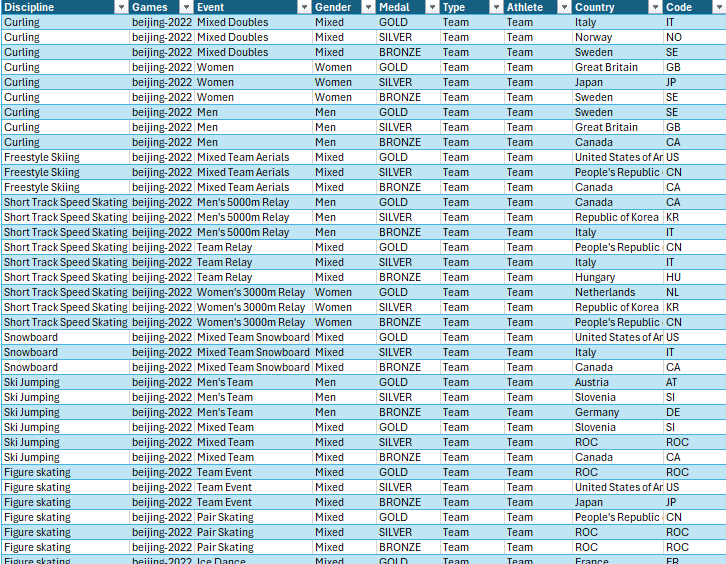This screenshot has width=726, height=564.
Task: Select the Medal header cell
Action: [408, 7]
